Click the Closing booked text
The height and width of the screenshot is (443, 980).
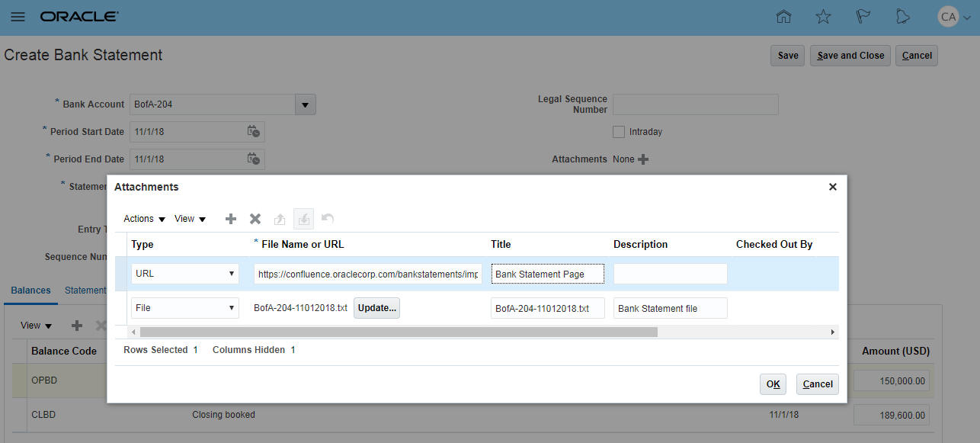223,415
